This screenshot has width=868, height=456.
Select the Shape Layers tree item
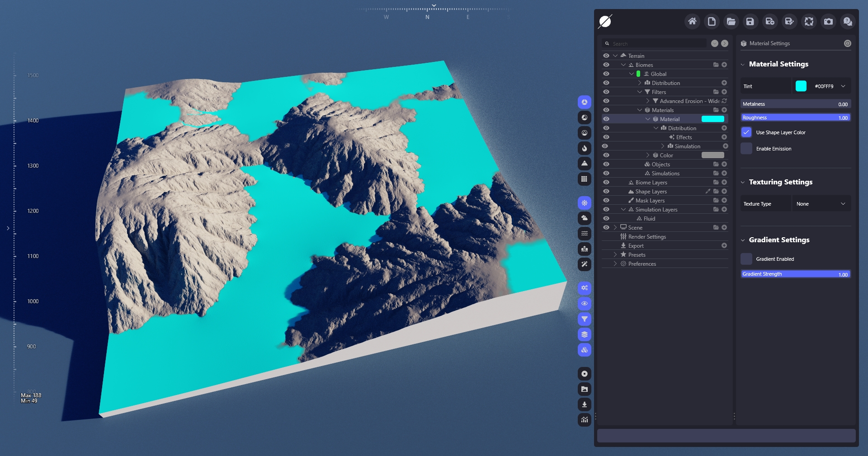pyautogui.click(x=651, y=191)
